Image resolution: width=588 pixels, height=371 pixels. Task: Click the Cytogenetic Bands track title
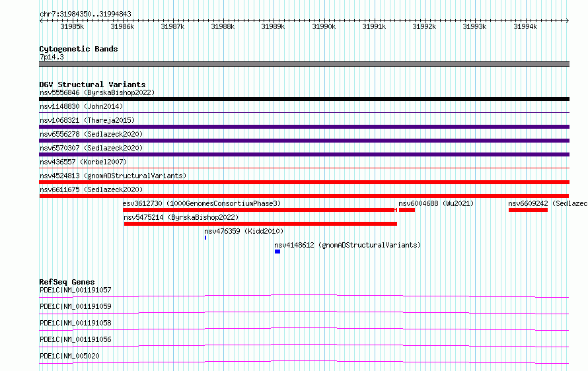pyautogui.click(x=79, y=49)
